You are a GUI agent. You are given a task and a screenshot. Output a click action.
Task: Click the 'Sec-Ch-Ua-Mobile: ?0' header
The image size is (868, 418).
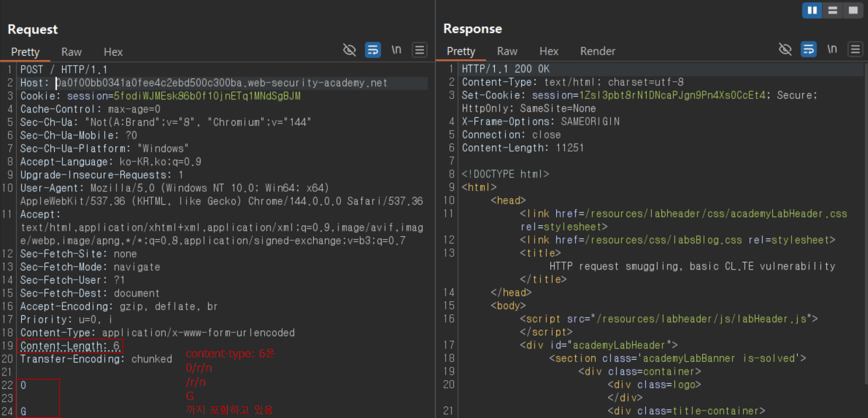pos(78,135)
